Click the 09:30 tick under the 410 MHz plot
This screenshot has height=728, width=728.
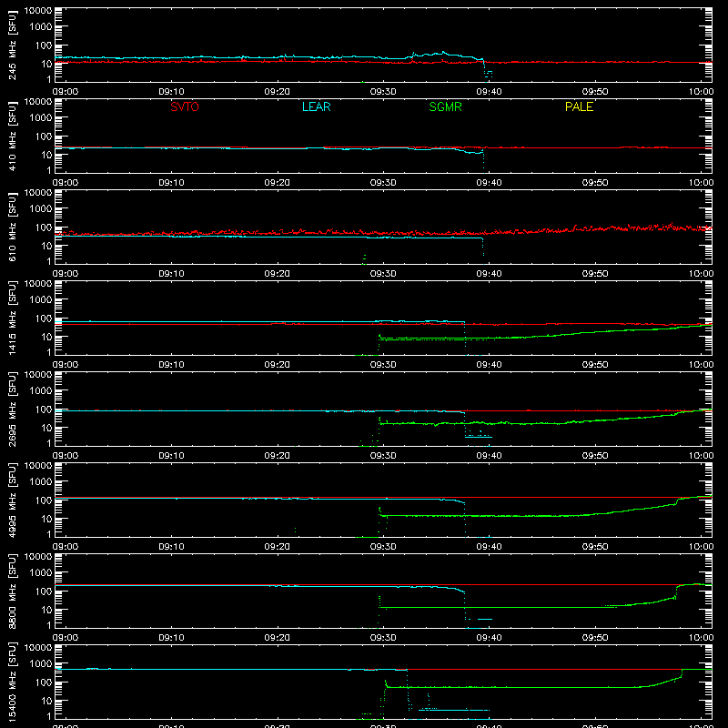coord(383,183)
